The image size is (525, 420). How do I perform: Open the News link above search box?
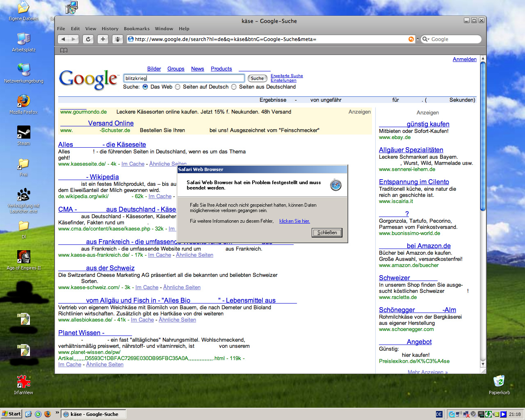198,69
